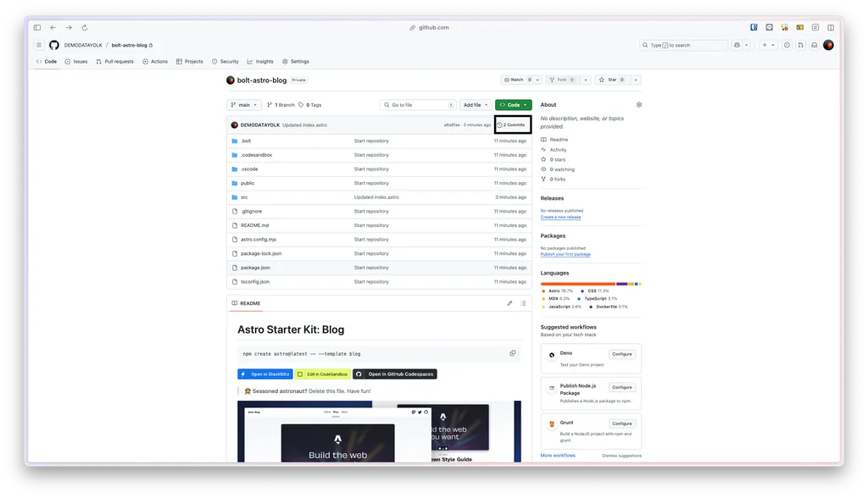The width and height of the screenshot is (868, 498).
Task: Click Create a new release link
Action: [x=561, y=217]
